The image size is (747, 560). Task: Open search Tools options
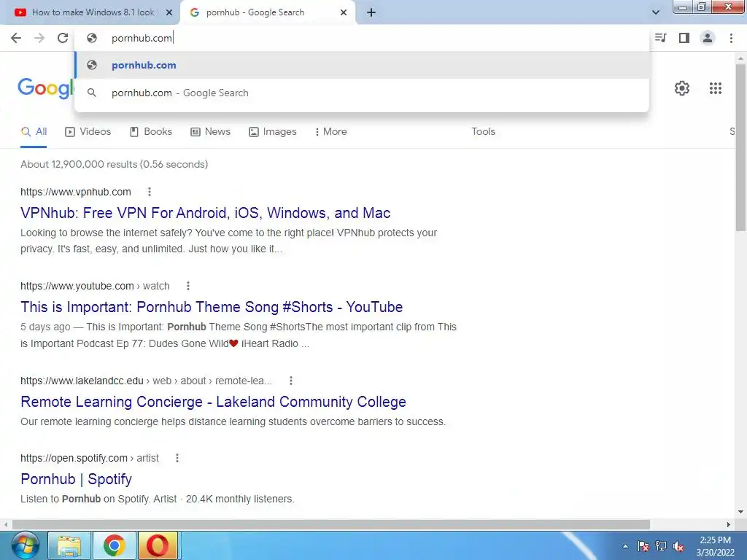pyautogui.click(x=483, y=132)
